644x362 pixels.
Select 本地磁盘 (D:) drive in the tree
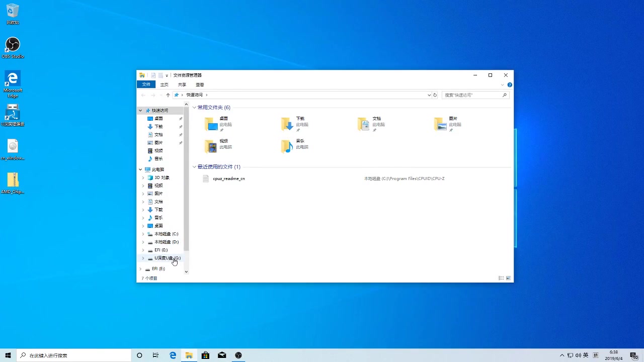click(166, 242)
